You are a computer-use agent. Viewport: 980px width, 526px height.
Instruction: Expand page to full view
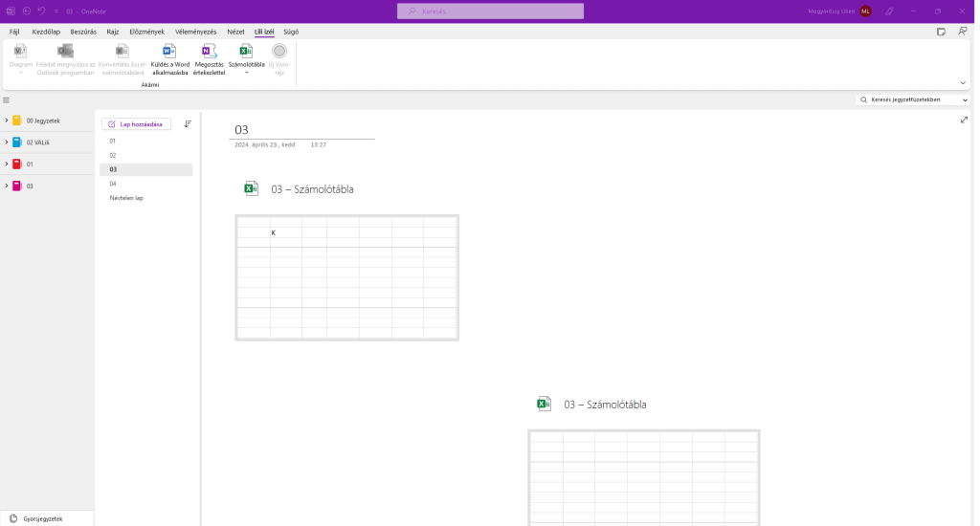click(964, 121)
